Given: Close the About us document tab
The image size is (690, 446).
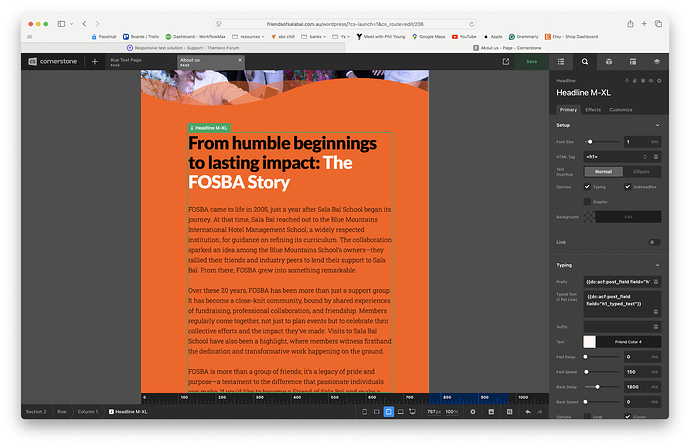Looking at the screenshot, I should click(240, 60).
